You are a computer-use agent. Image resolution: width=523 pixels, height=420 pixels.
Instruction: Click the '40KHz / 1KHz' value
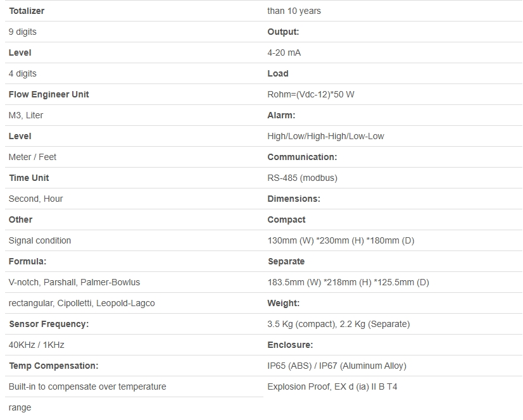[37, 345]
